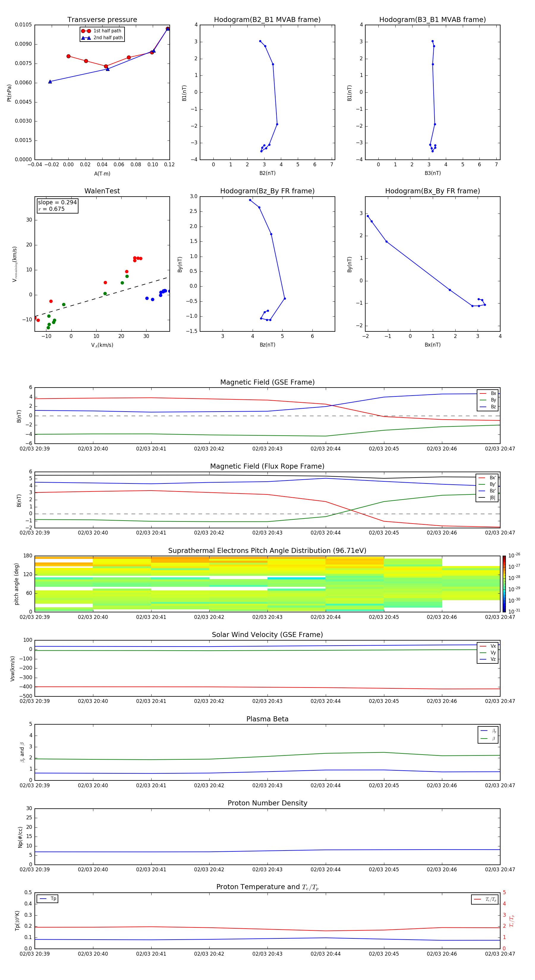This screenshot has height=980, width=535.
Task: Click the 'WalenTest' plot title
Action: pyautogui.click(x=102, y=191)
